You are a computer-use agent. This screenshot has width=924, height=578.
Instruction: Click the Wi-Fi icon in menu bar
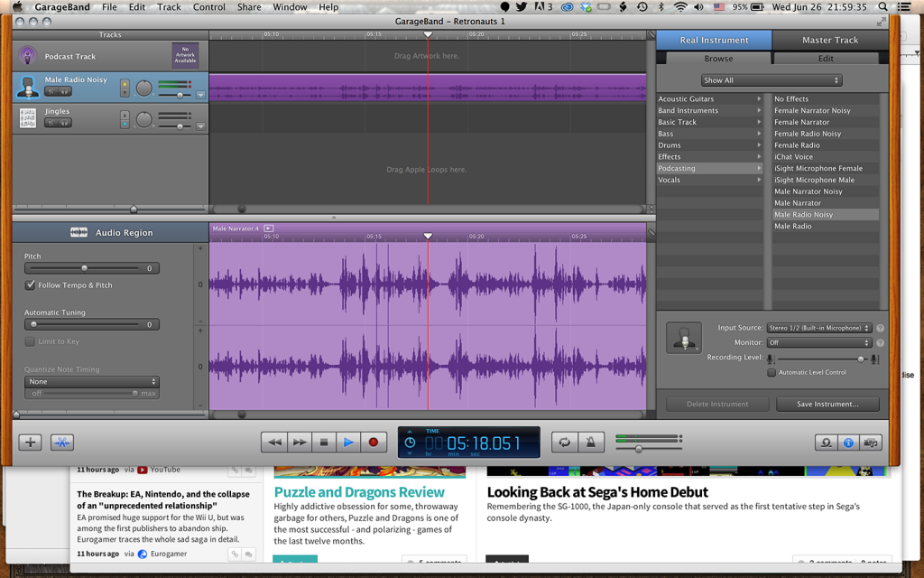(680, 7)
